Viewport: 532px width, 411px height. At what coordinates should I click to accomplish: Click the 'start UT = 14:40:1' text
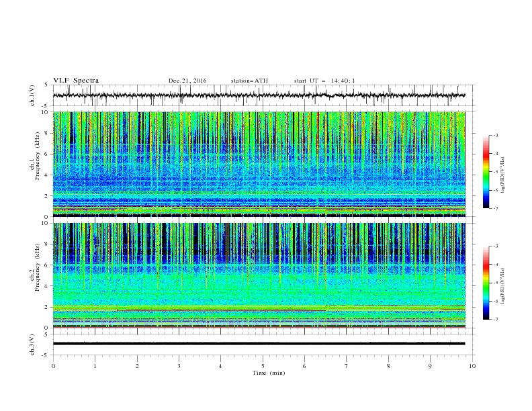click(x=324, y=81)
